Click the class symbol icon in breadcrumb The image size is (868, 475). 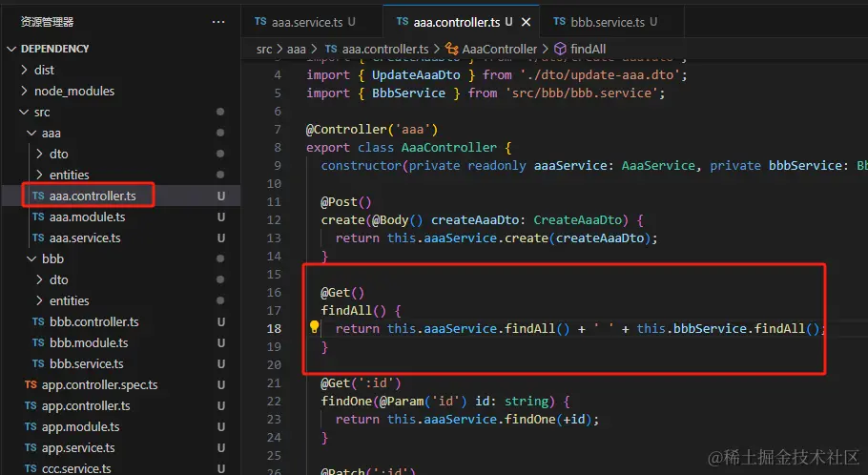coord(452,50)
